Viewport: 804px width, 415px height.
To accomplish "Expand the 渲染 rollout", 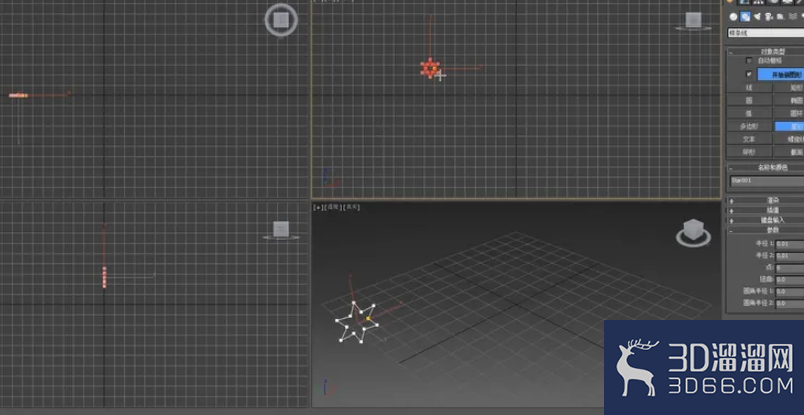I will tap(766, 201).
